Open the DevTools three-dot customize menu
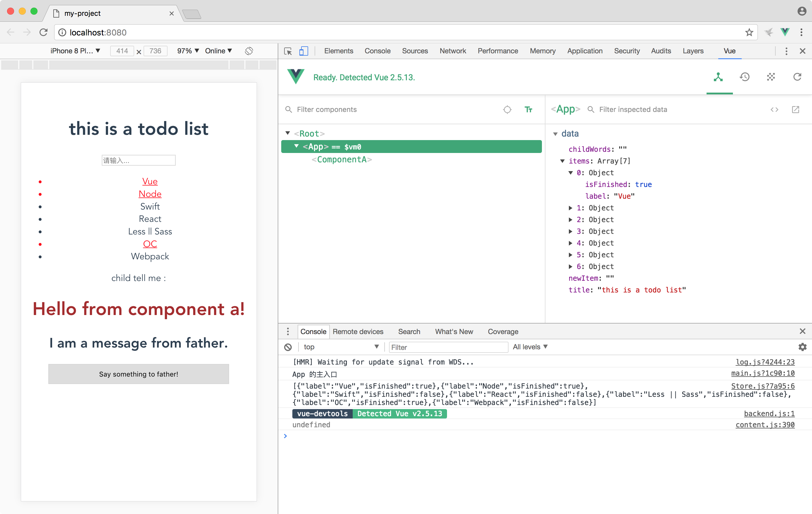The width and height of the screenshot is (812, 514). pos(787,51)
